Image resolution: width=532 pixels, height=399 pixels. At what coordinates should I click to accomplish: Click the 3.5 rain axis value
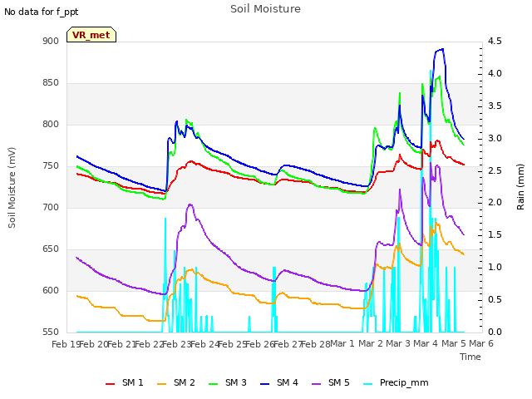495,106
